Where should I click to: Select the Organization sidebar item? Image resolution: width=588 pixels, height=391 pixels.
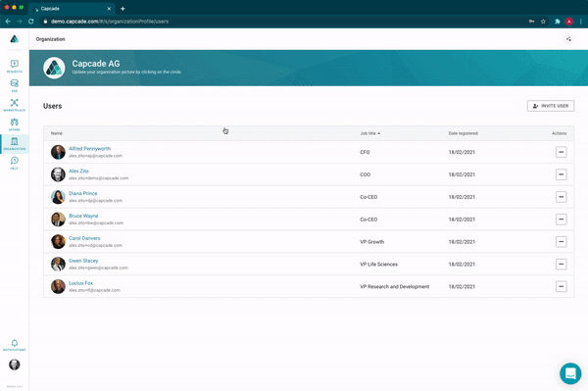[15, 144]
